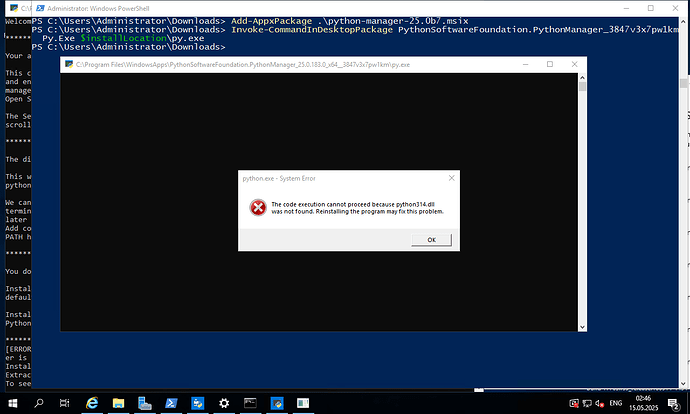Click the Add-AppxPackage command text in PowerShell
The height and width of the screenshot is (414, 690).
pyautogui.click(x=272, y=21)
